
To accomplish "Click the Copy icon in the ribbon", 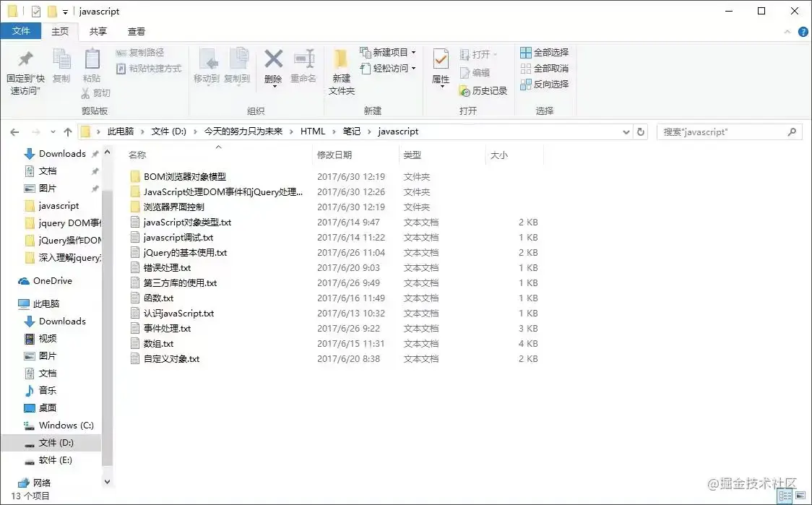I will point(61,59).
